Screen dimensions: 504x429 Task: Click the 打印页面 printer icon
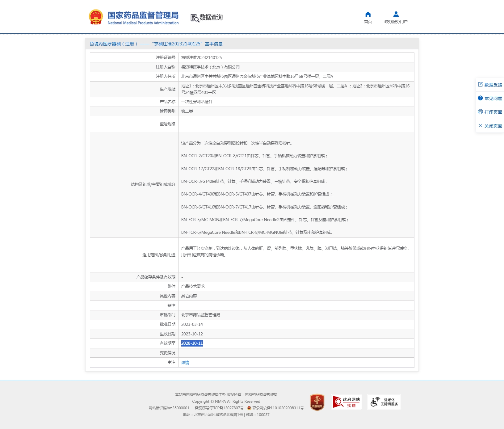(480, 111)
